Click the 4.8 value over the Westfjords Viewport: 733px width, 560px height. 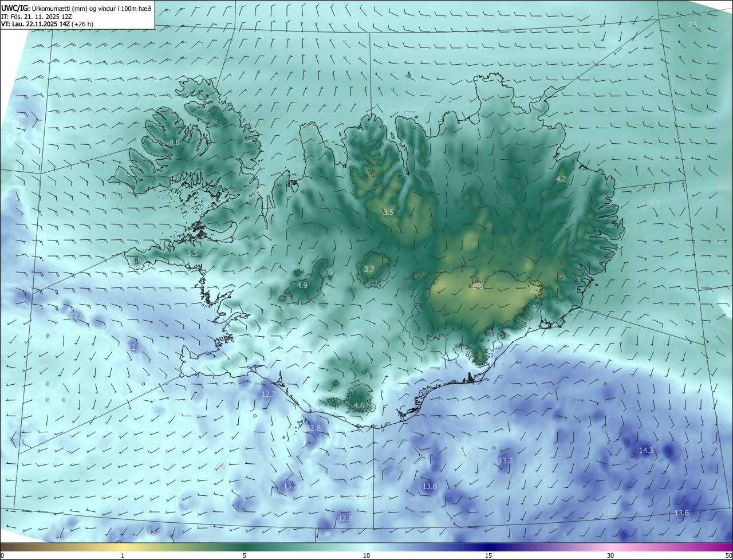click(x=175, y=142)
